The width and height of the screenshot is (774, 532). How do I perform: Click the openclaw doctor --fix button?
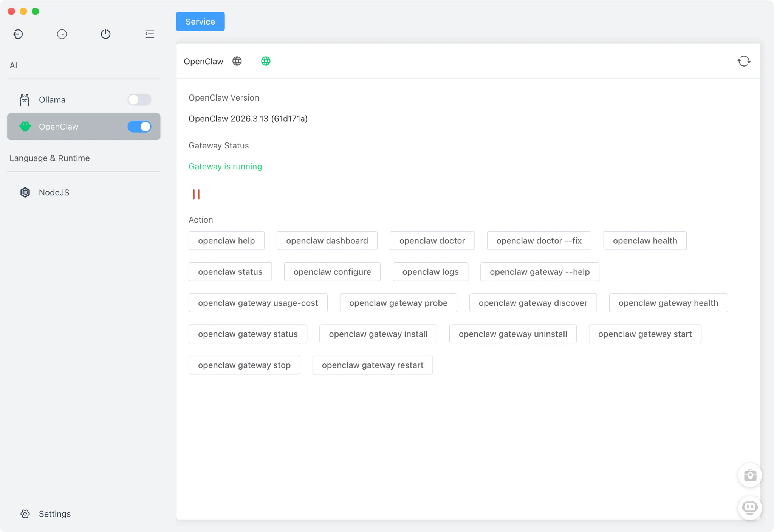coord(539,241)
